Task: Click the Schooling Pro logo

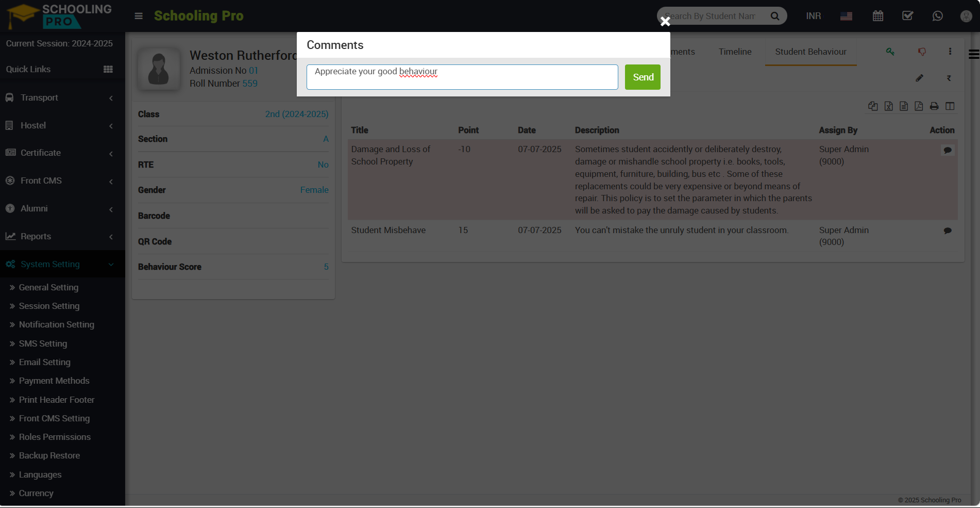Action: (x=59, y=15)
